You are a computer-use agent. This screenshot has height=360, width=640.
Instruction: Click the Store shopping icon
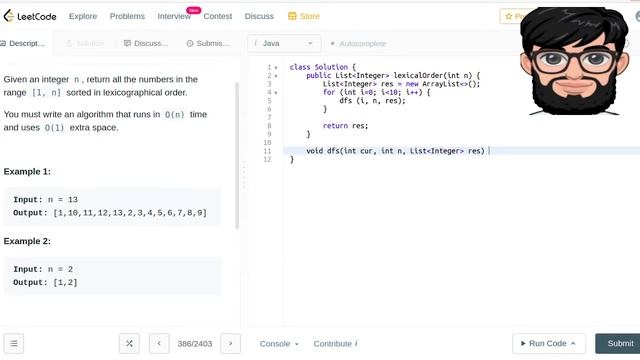point(292,16)
